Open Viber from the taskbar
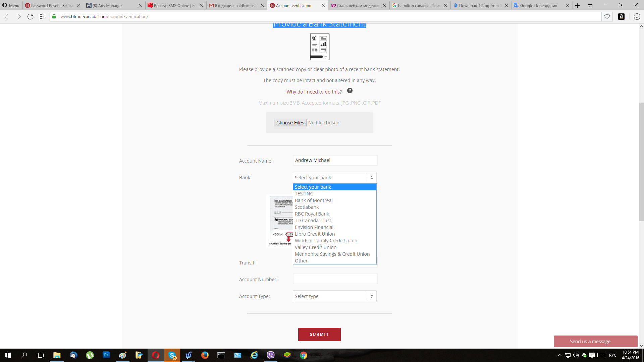 pos(270,355)
